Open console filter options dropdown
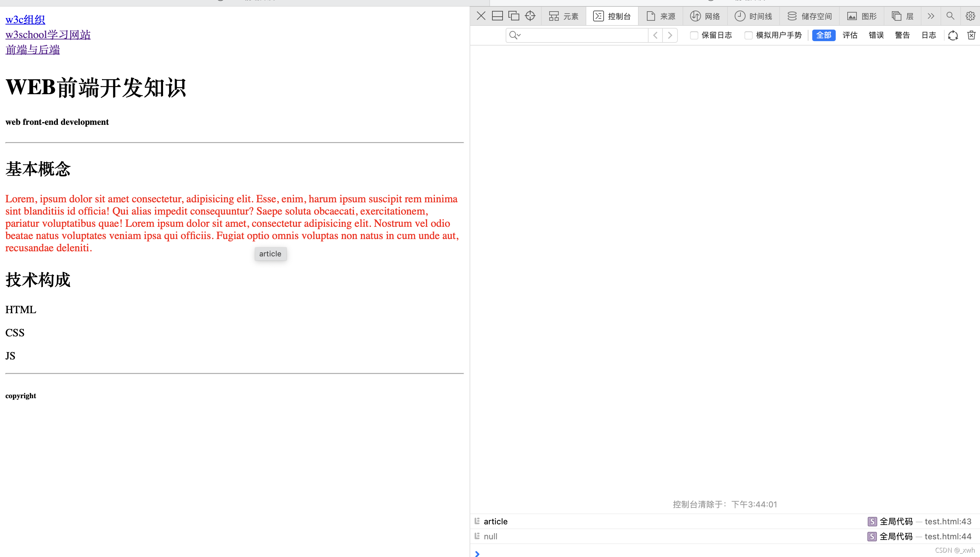 515,35
